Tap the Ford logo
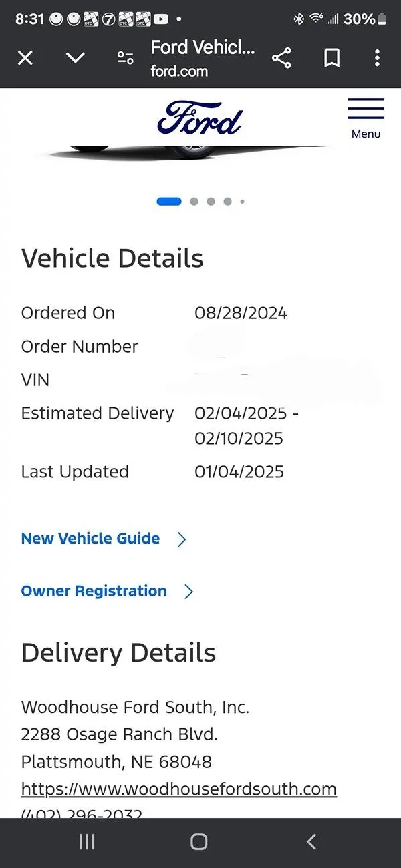Screen dimensions: 401x868 click(199, 118)
